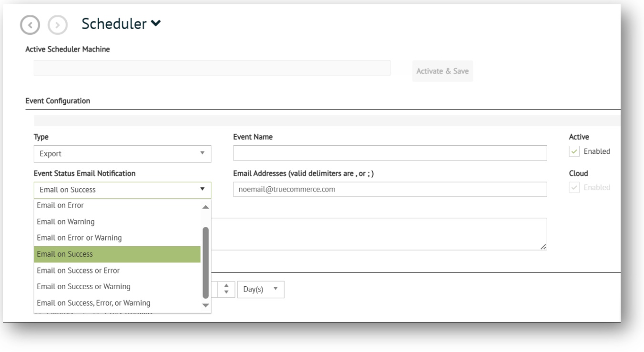
Task: Open the Day(s) interval unit dropdown
Action: coord(261,290)
